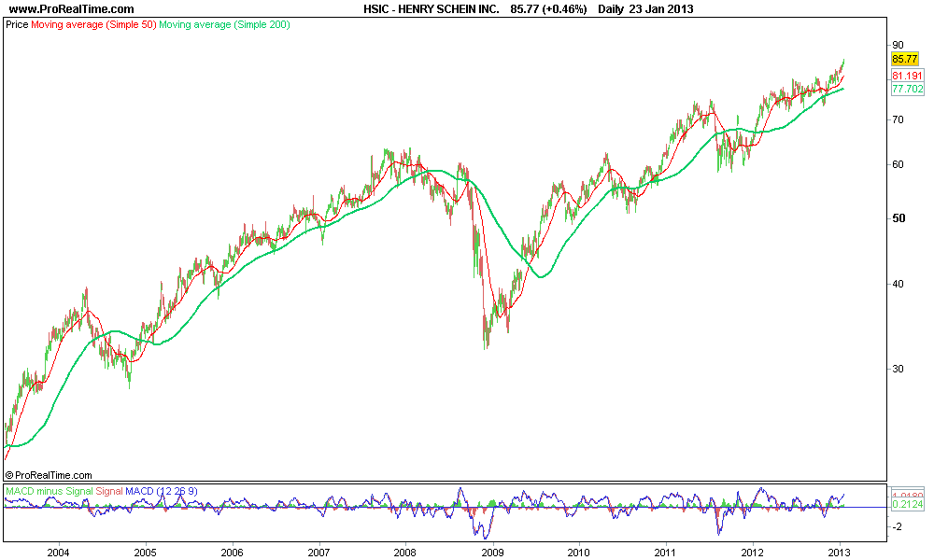
Task: Click the www.ProRealTime.com header text
Action: tap(72, 9)
